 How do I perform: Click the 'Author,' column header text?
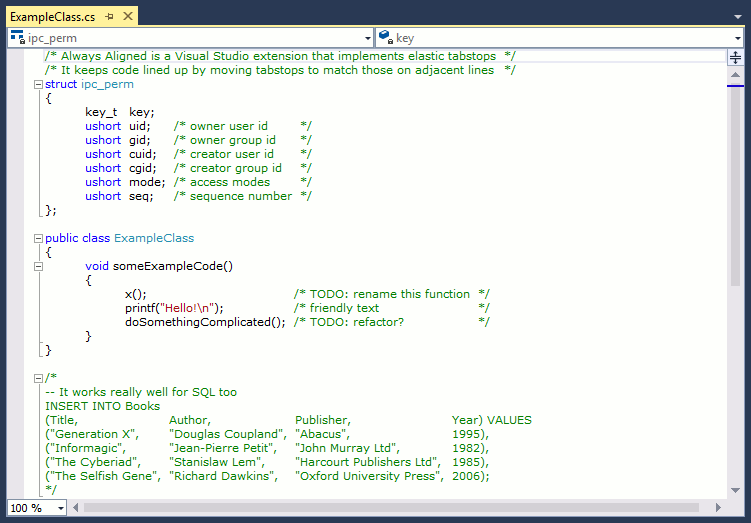[x=190, y=420]
